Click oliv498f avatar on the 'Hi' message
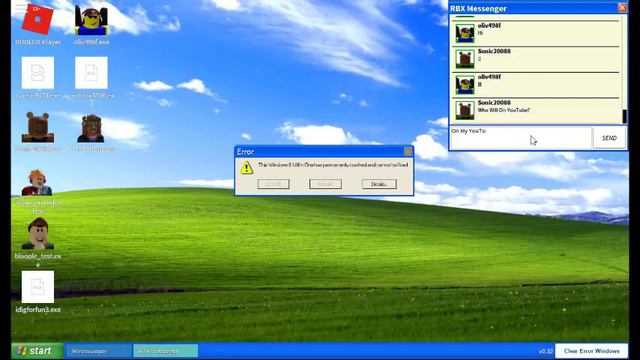The height and width of the screenshot is (360, 640). tap(465, 33)
